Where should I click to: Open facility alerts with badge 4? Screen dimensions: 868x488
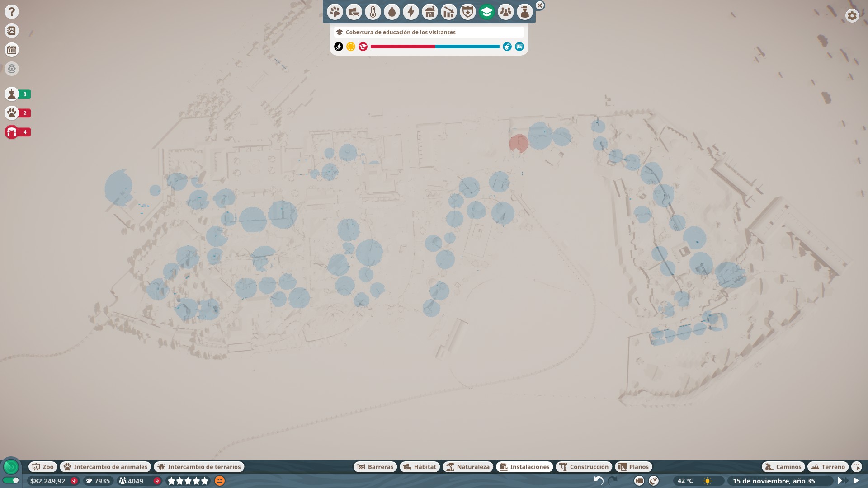click(18, 132)
